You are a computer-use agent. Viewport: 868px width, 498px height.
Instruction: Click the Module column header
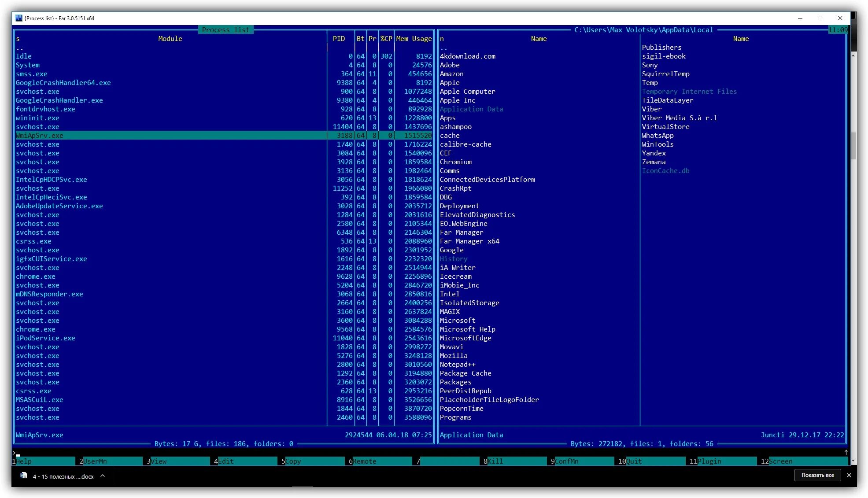coord(170,39)
